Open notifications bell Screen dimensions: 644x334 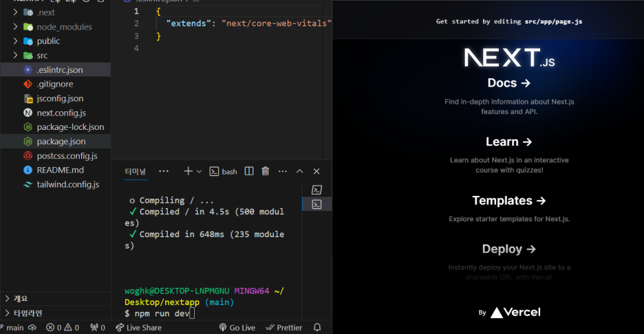click(x=317, y=327)
